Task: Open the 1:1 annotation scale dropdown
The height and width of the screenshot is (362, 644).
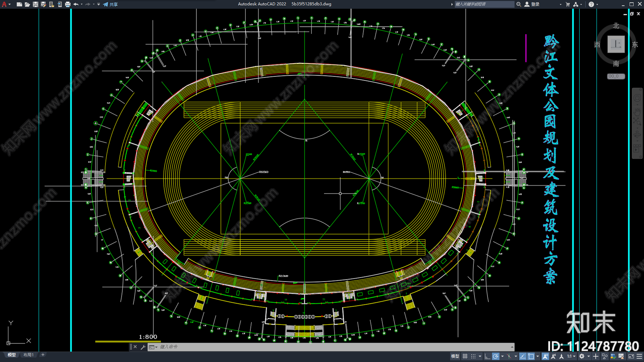Action: point(571,356)
